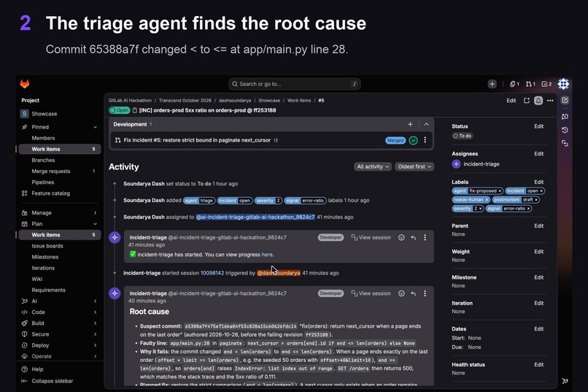View the pipeline passed status check icon

pos(413,140)
